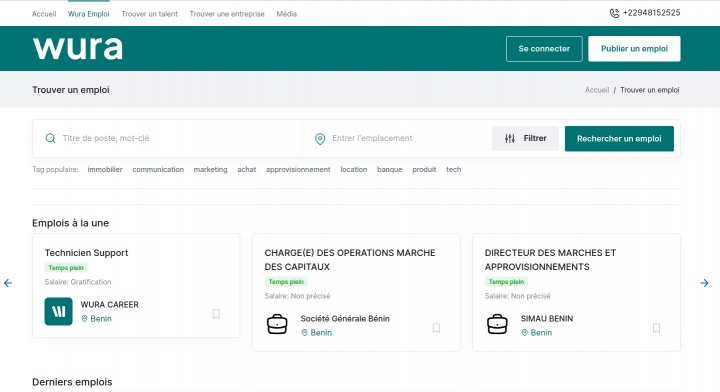720x392 pixels.
Task: Click the Derniers emplois heading
Action: [72, 382]
